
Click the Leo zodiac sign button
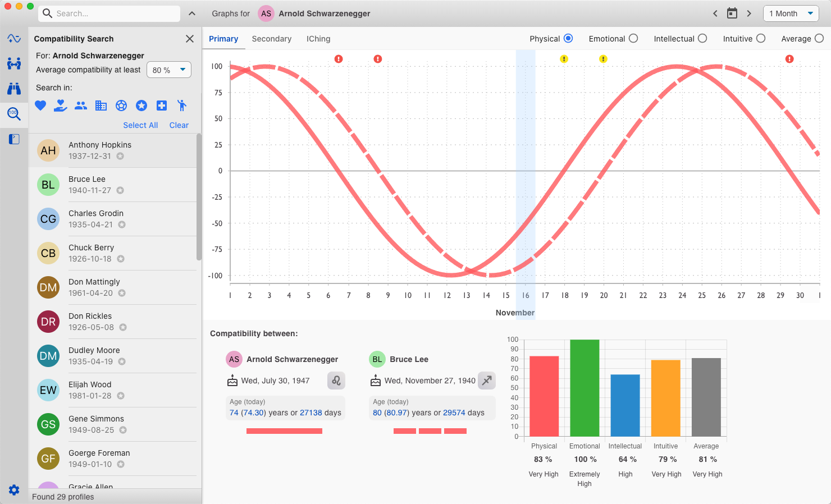click(336, 381)
